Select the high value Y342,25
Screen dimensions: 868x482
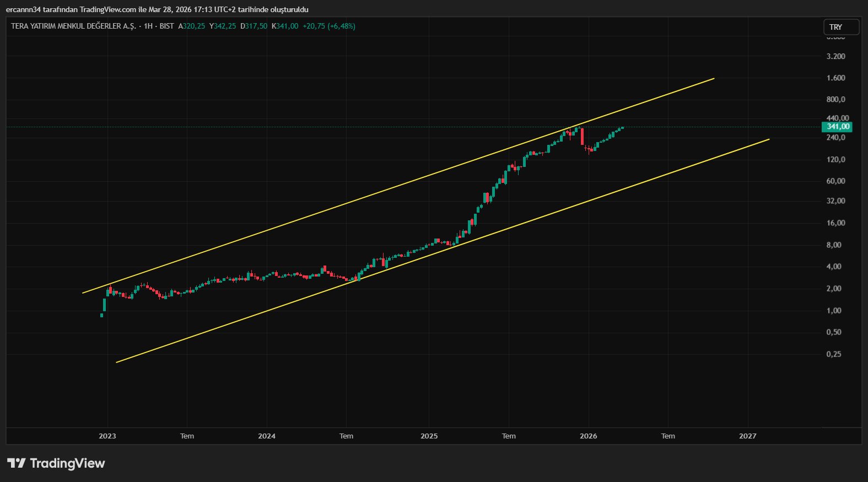(x=223, y=26)
